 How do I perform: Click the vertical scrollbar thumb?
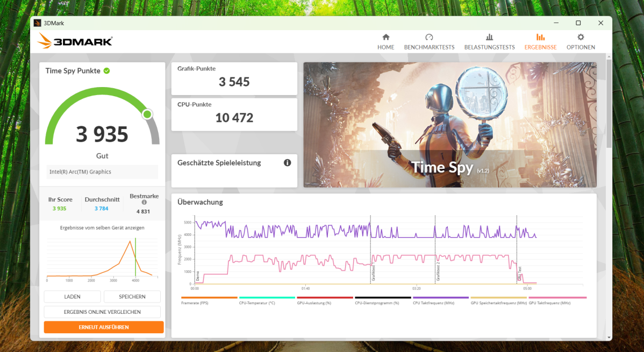coord(609,104)
